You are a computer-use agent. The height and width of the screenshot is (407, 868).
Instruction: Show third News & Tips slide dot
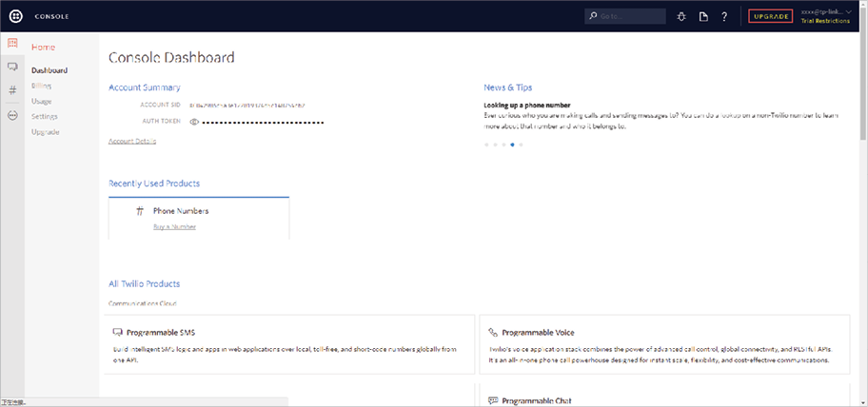point(503,145)
